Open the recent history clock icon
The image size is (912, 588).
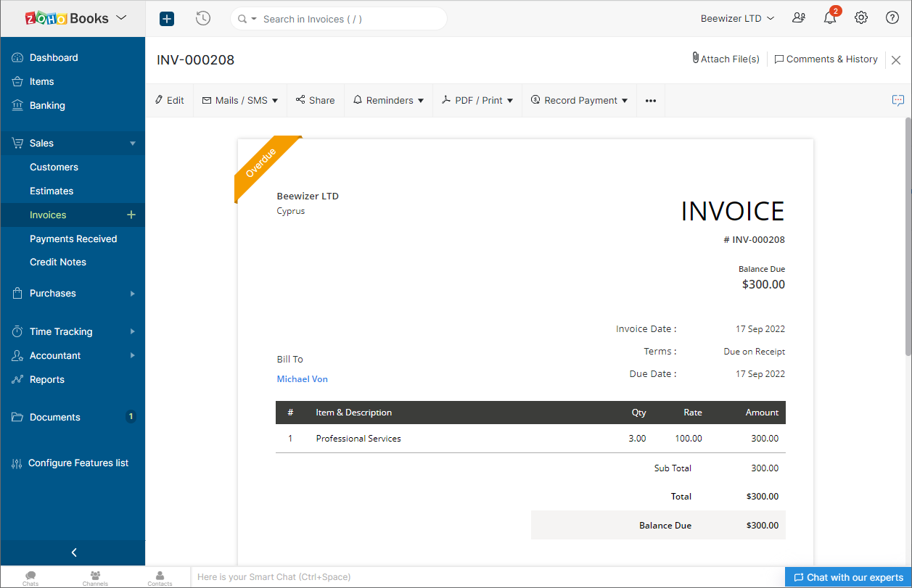coord(203,19)
